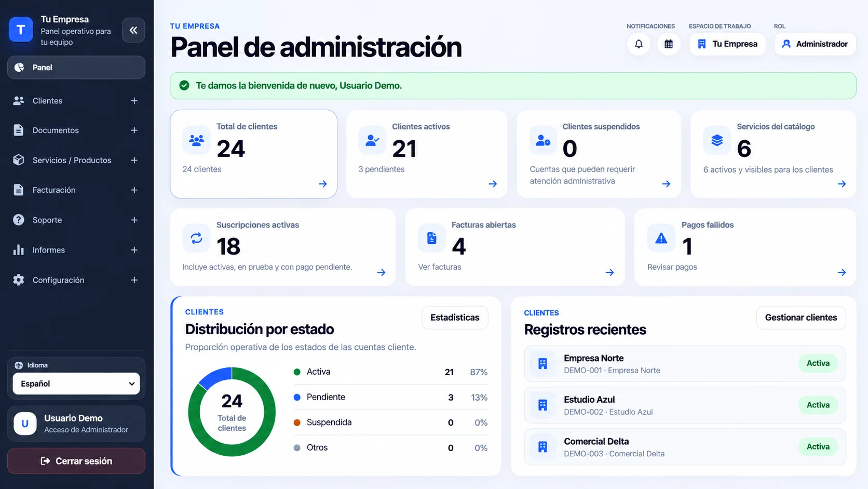Follow the arrow on Suscripciones activas card
This screenshot has width=868, height=489.
[381, 272]
